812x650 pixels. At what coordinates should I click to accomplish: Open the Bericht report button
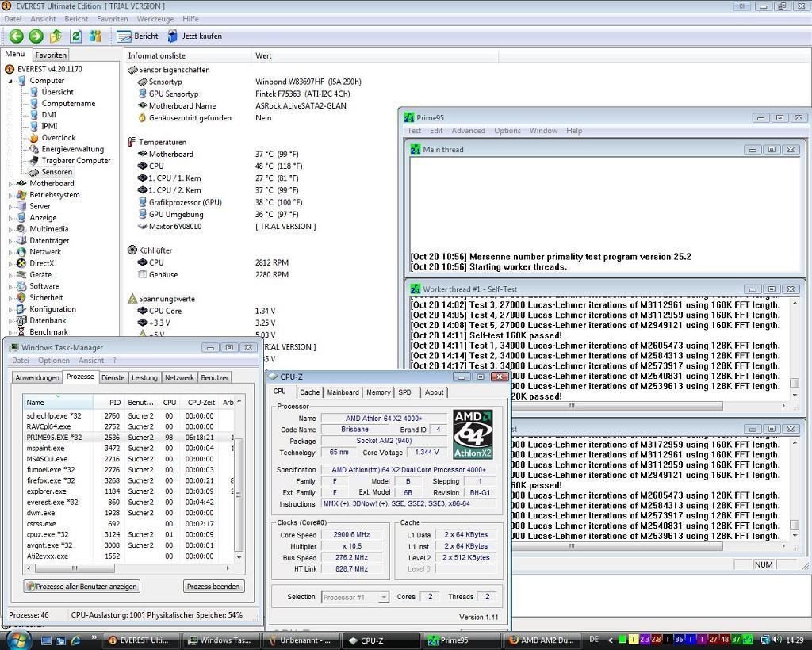tap(138, 36)
